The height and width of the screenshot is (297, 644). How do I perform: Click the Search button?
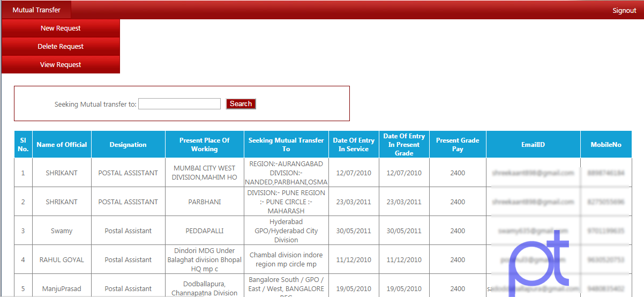pyautogui.click(x=241, y=104)
